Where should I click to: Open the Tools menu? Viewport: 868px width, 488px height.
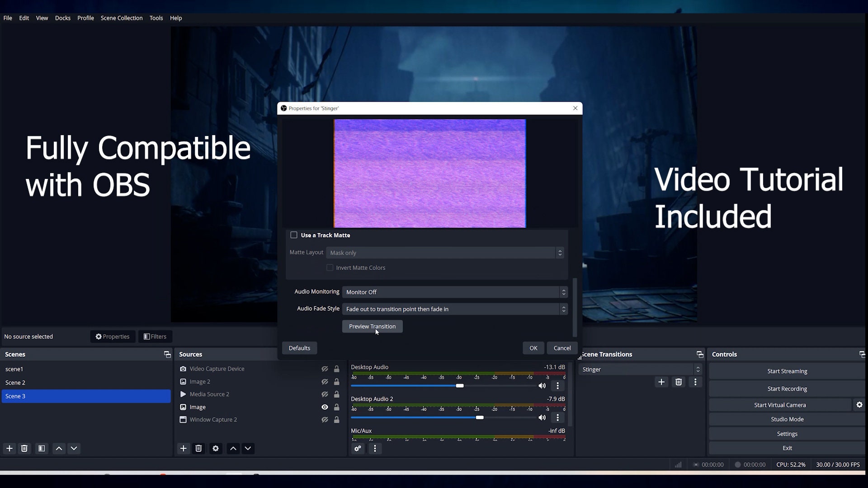156,18
